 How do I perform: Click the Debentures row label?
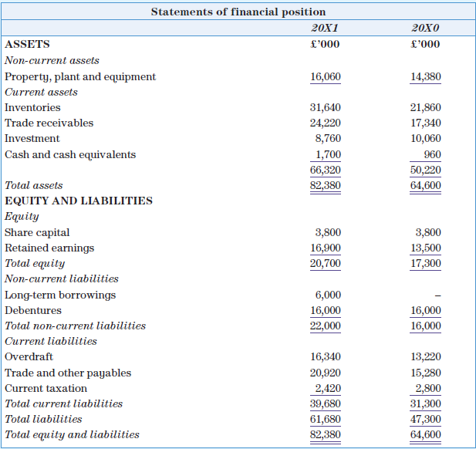pyautogui.click(x=33, y=310)
